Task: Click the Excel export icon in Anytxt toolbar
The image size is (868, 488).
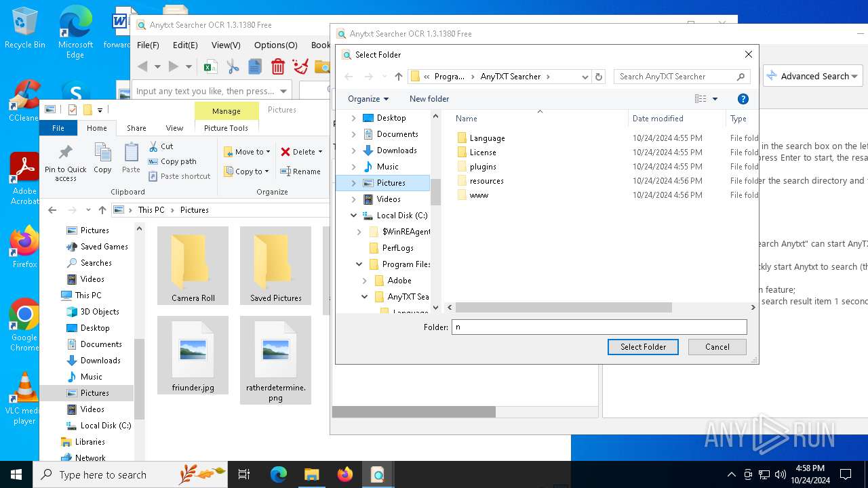Action: [x=210, y=66]
